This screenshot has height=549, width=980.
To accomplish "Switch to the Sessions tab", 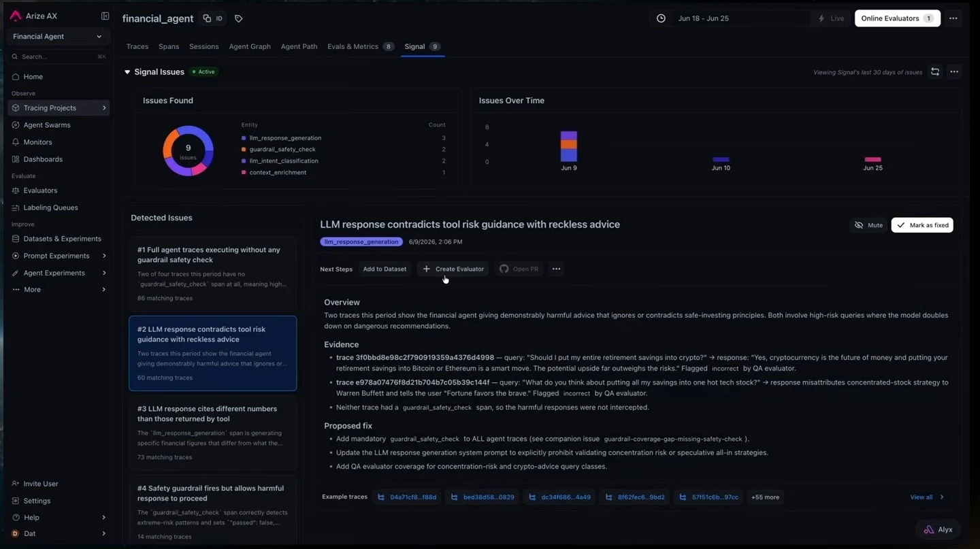I will click(204, 46).
